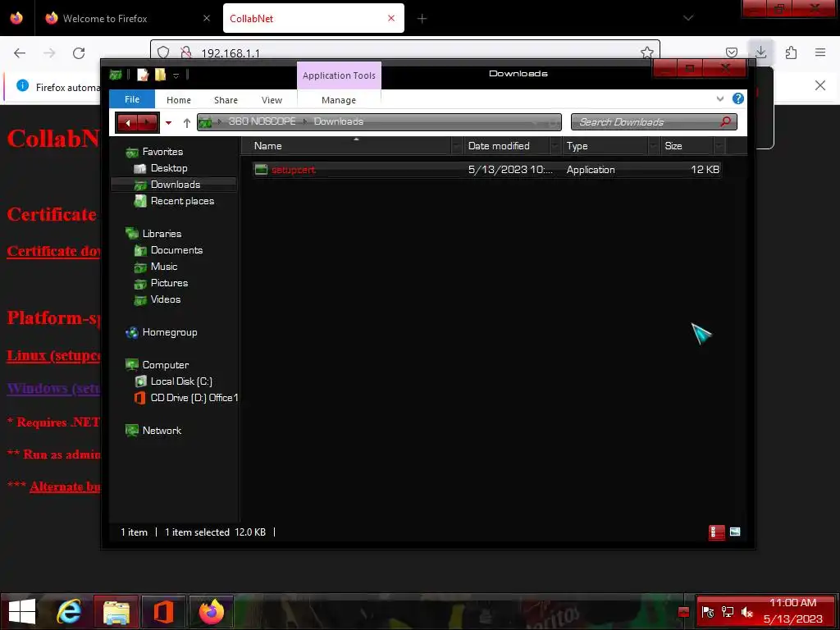Click the Search Downloads field

(654, 122)
